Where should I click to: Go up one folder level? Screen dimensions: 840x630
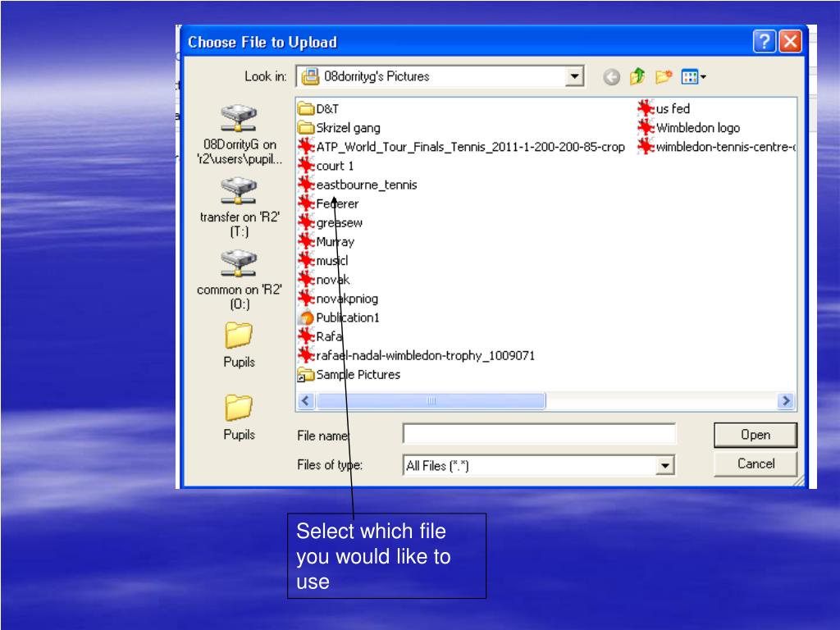click(637, 76)
